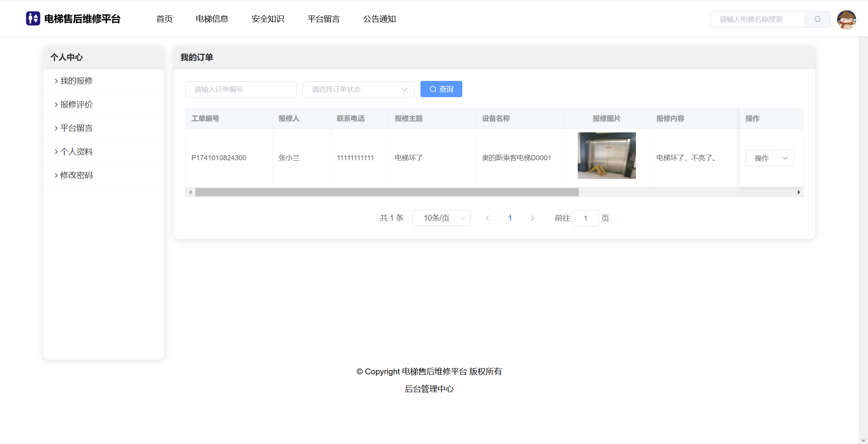Select 我的报修 in sidebar

click(x=76, y=81)
